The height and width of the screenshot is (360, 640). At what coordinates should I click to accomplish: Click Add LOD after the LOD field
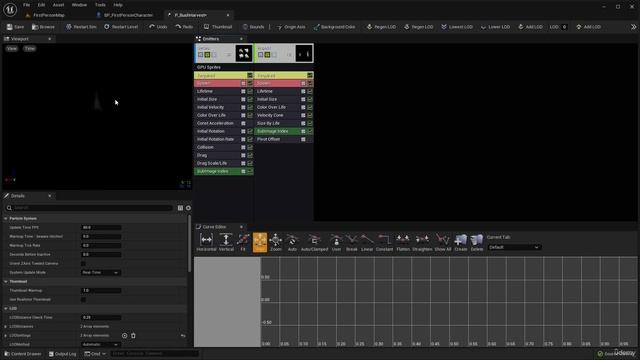[x=588, y=27]
